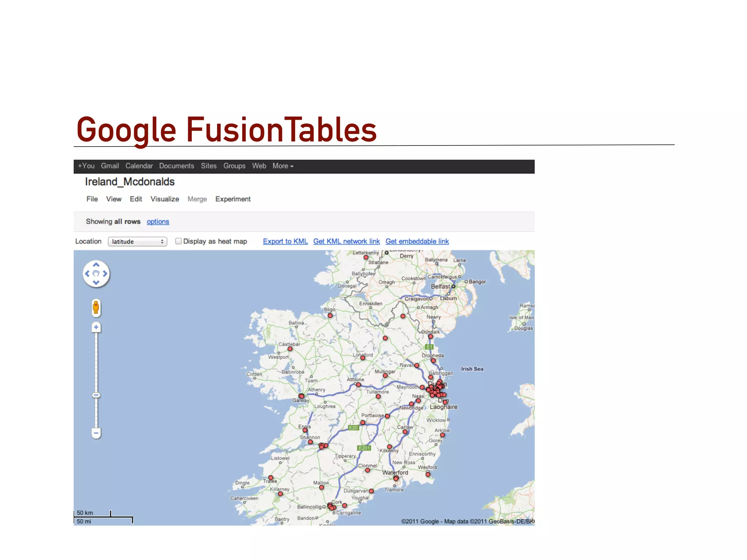Click Get KML network link
747x560 pixels.
click(347, 241)
